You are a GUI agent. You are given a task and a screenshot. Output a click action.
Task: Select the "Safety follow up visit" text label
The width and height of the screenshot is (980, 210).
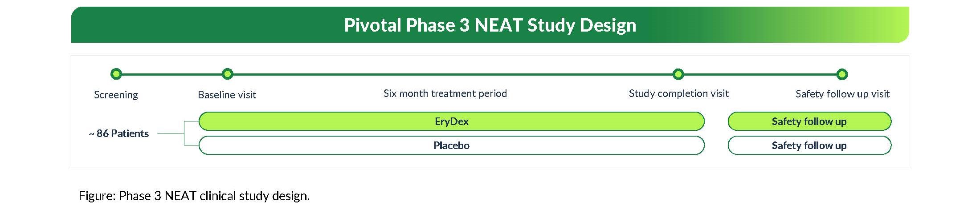(x=842, y=94)
